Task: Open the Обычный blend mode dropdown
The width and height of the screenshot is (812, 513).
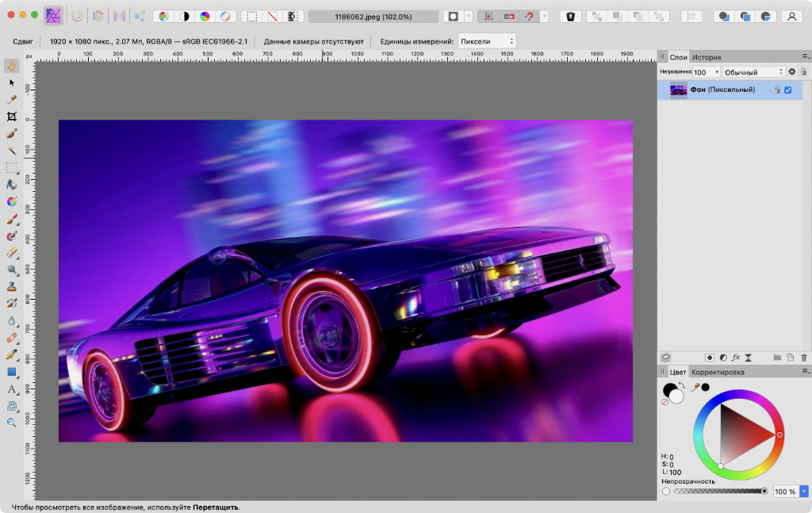Action: (x=752, y=72)
